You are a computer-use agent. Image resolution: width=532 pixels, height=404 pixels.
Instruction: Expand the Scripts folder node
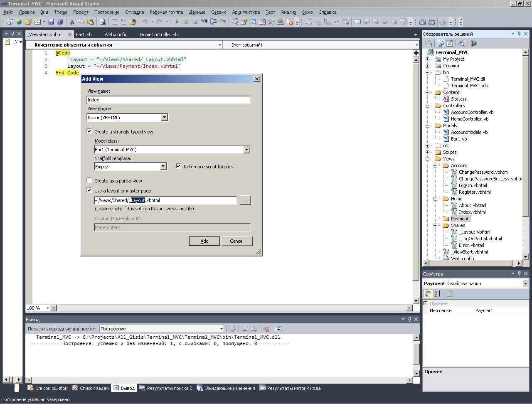tap(427, 152)
